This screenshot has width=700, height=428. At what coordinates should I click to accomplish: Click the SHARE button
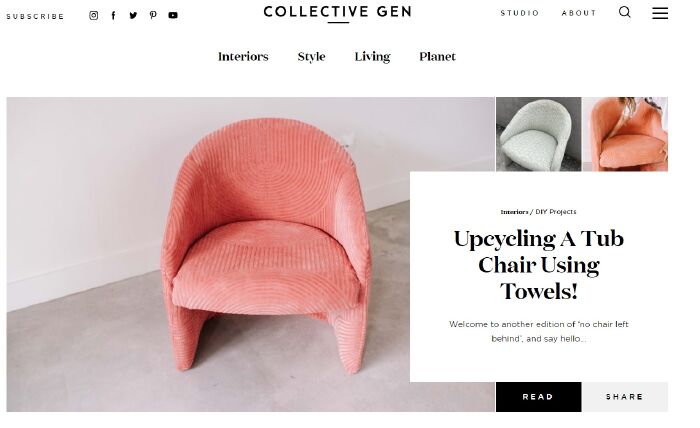click(x=625, y=397)
